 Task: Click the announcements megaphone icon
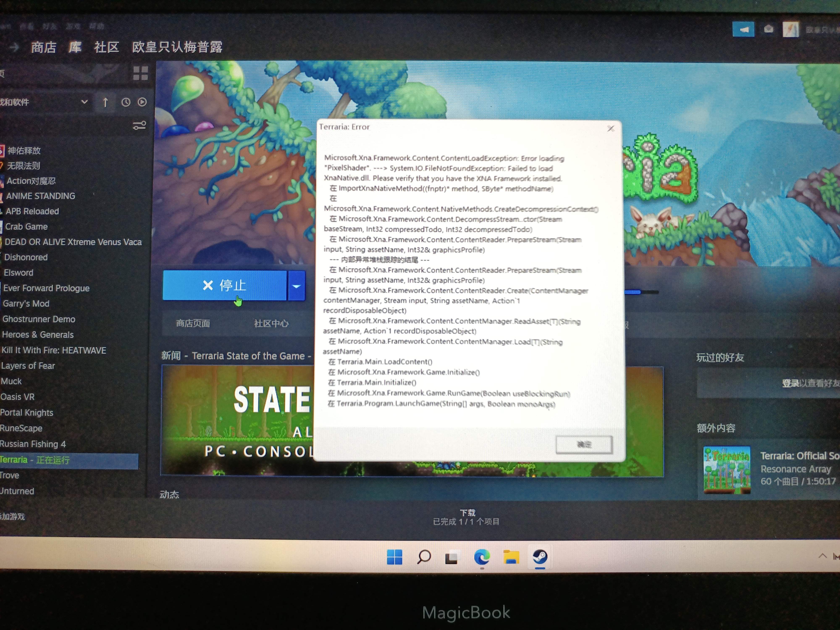tap(743, 30)
